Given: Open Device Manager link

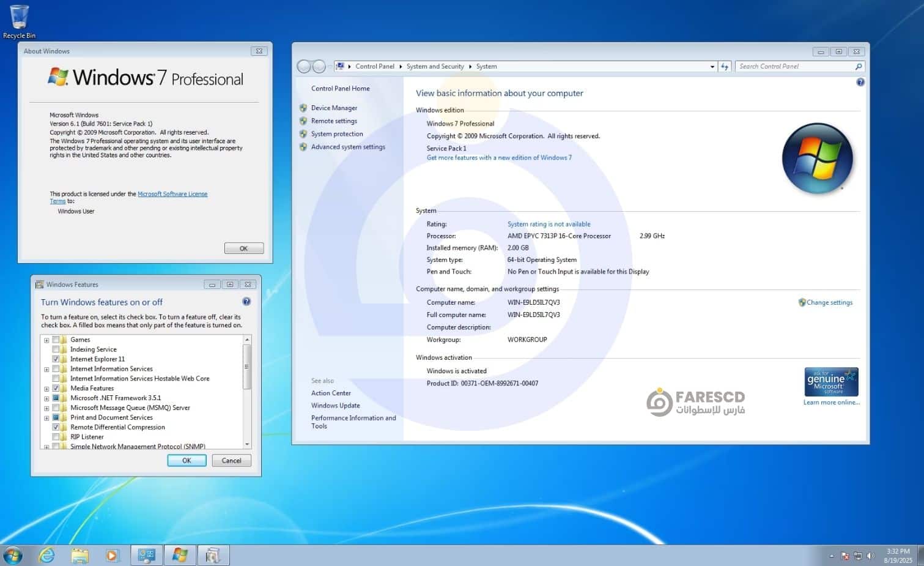Looking at the screenshot, I should (334, 108).
